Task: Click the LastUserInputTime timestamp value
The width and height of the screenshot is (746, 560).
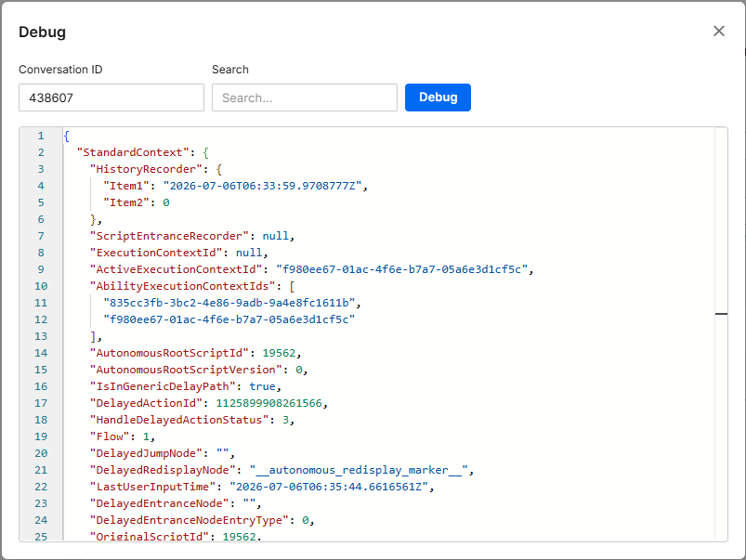Action: point(329,487)
